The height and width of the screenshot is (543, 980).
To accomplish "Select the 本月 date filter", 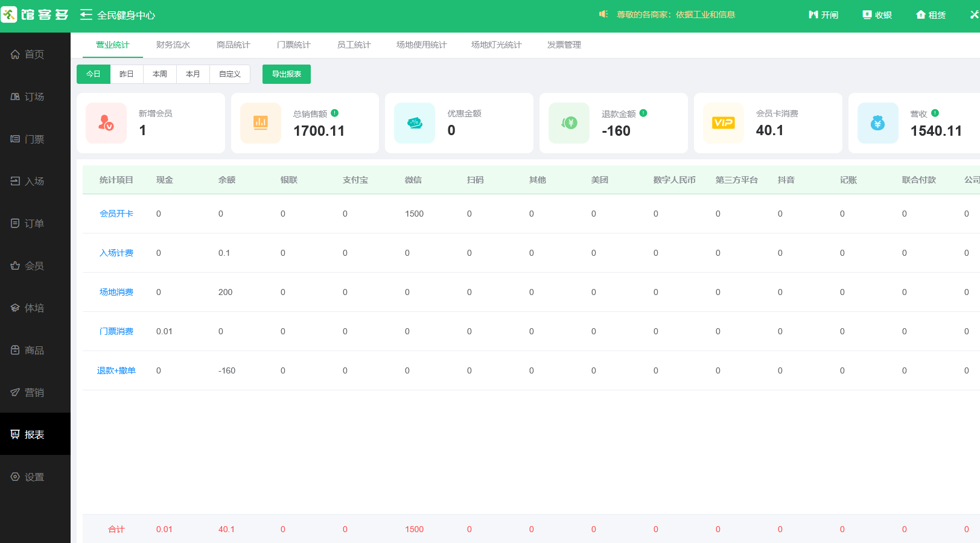I will tap(193, 74).
